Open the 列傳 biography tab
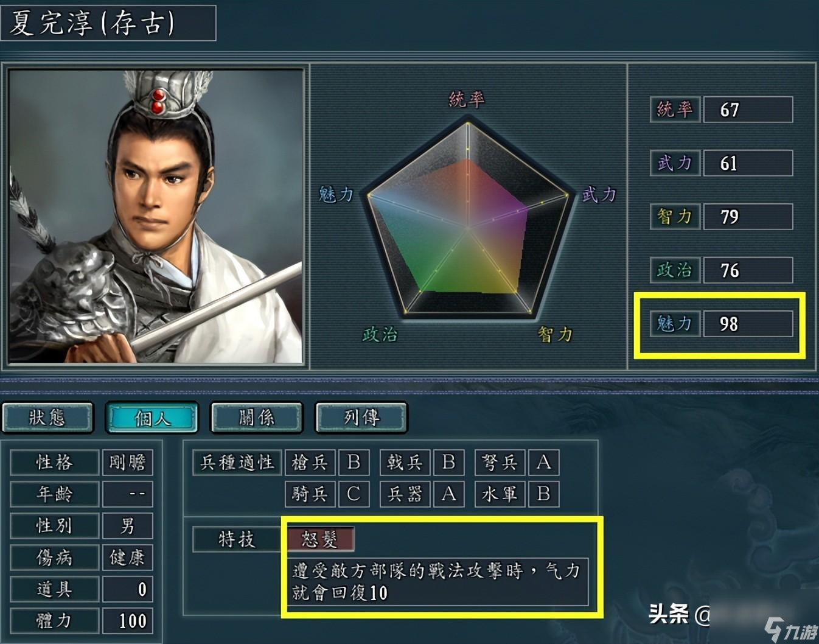This screenshot has width=819, height=644. coord(361,418)
